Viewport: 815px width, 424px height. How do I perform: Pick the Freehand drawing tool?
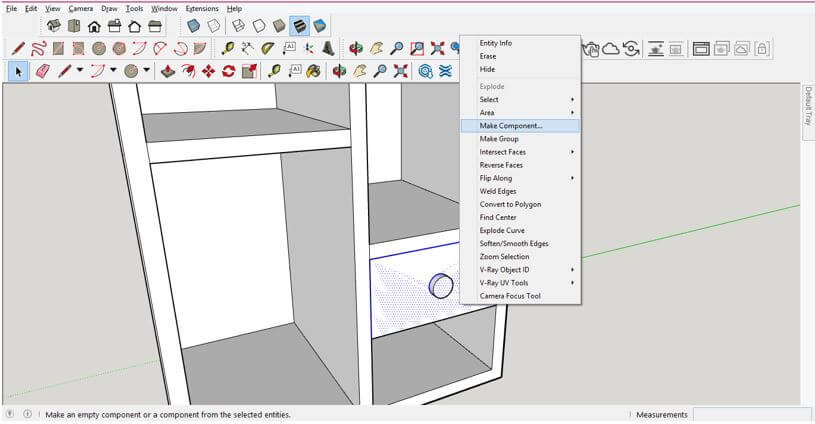click(x=38, y=49)
